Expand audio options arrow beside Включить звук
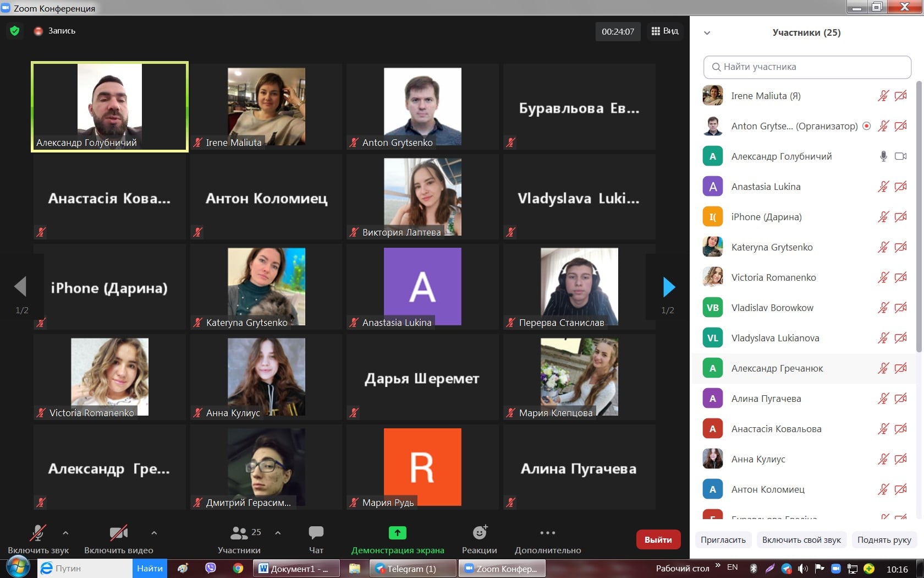 coord(65,533)
